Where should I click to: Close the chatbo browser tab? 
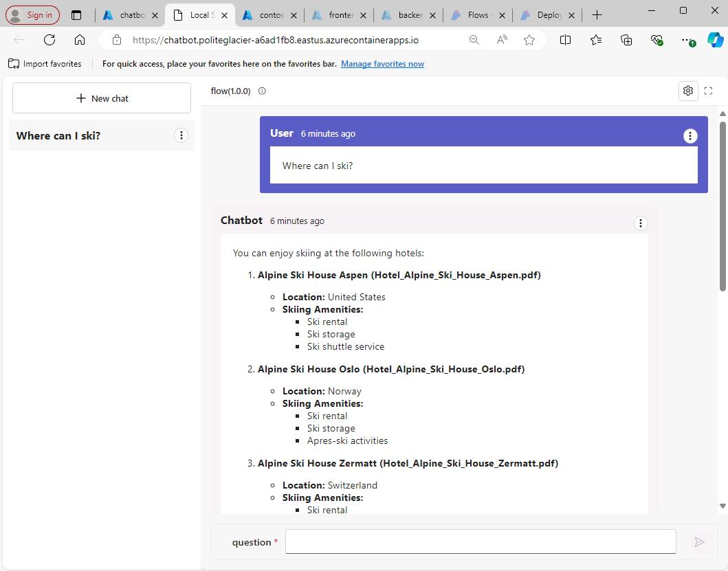155,15
